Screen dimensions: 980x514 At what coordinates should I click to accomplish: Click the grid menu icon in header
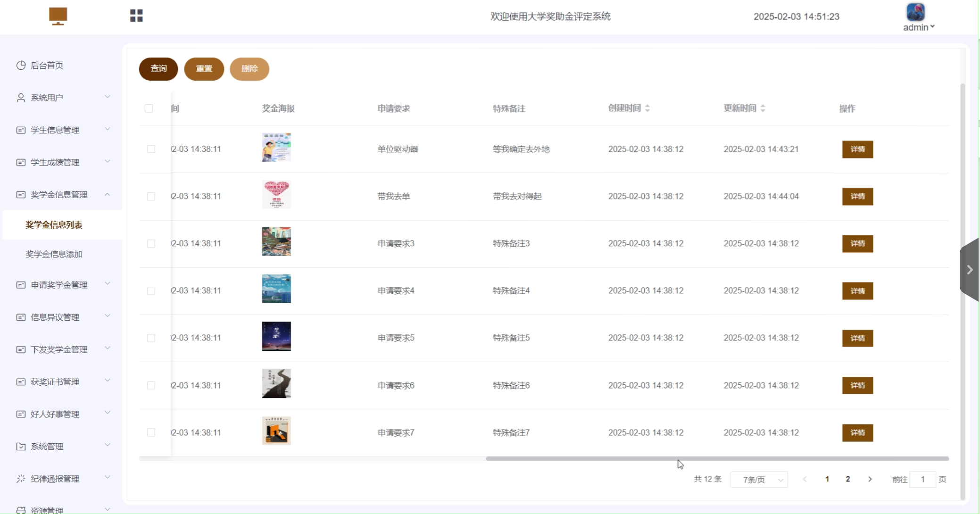point(136,16)
